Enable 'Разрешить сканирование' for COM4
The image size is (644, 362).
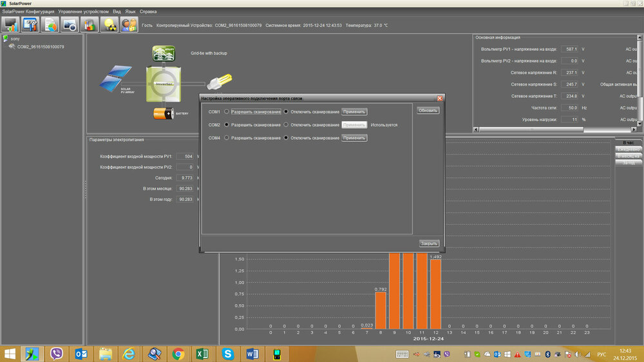pos(227,138)
